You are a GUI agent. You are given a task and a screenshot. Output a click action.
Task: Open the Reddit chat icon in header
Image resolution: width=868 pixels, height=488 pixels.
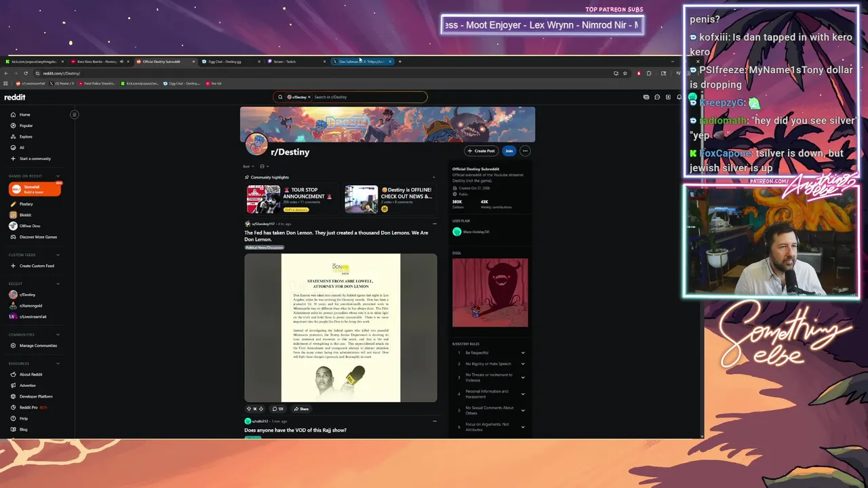click(x=657, y=97)
